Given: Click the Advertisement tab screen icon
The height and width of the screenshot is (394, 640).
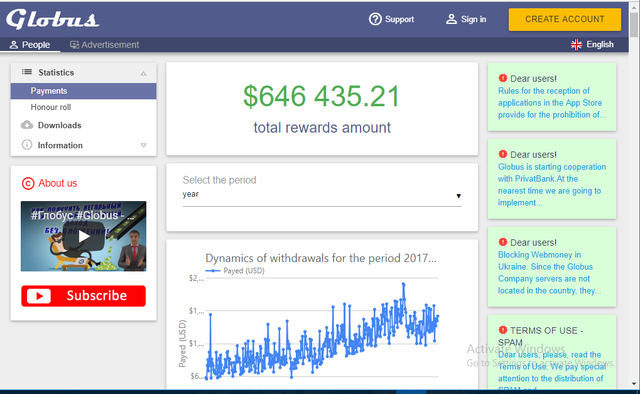Looking at the screenshot, I should pos(74,45).
